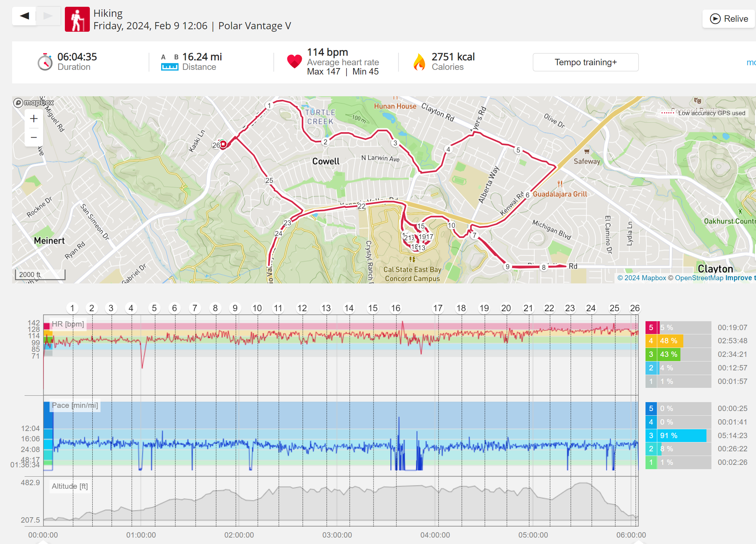Click the red Hiking sport icon

pyautogui.click(x=77, y=19)
